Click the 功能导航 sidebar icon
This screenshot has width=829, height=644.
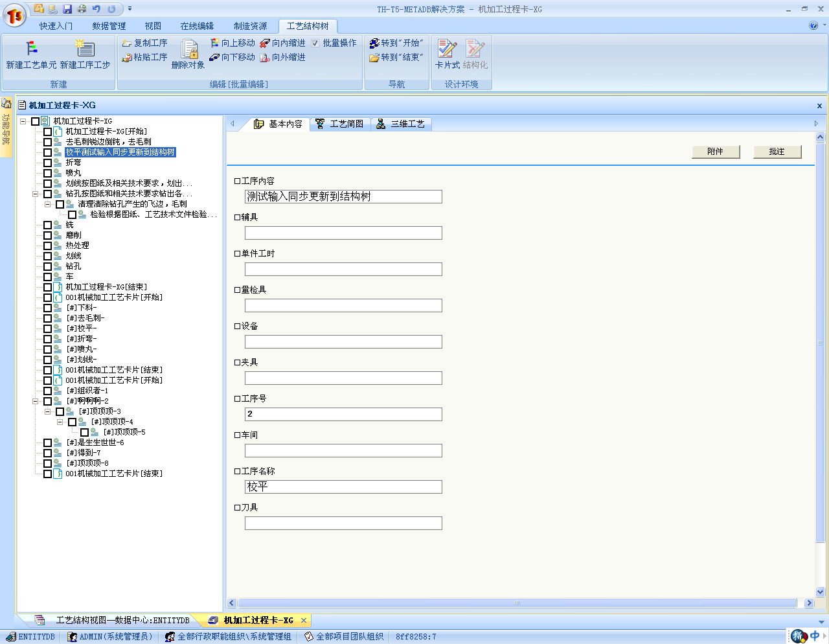[6, 104]
